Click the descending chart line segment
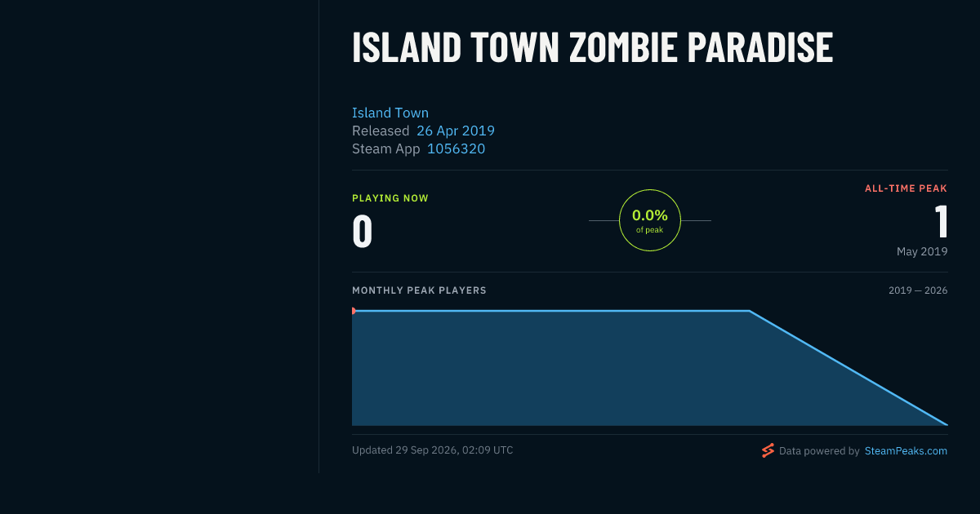 849,368
